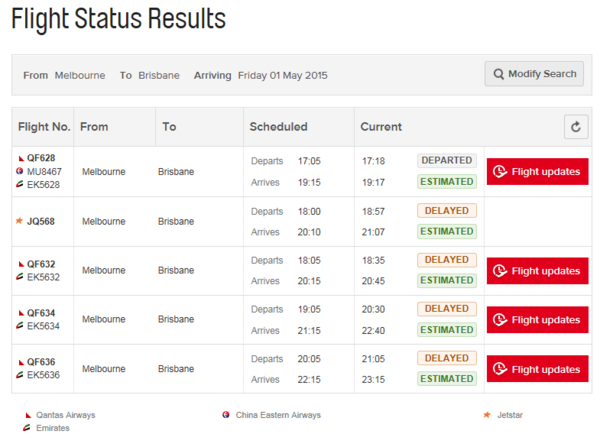Click the Emirates icon beside EK5634

tap(19, 326)
